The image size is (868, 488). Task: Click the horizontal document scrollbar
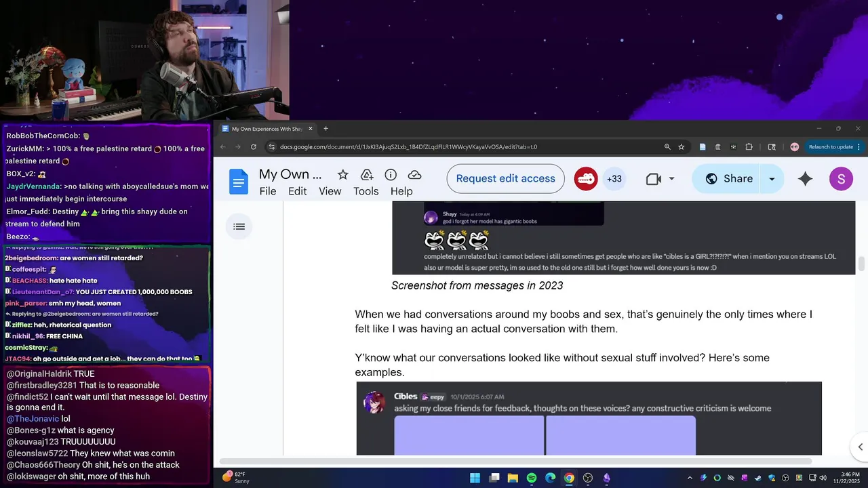516,462
